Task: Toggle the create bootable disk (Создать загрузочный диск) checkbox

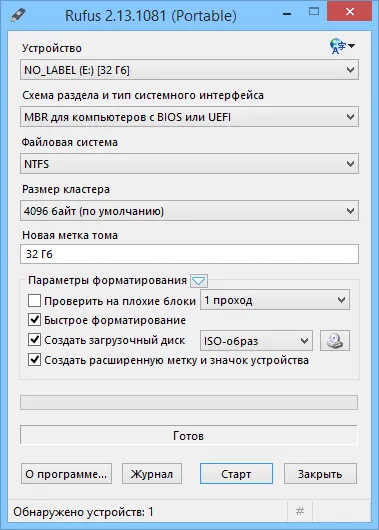Action: (x=34, y=340)
